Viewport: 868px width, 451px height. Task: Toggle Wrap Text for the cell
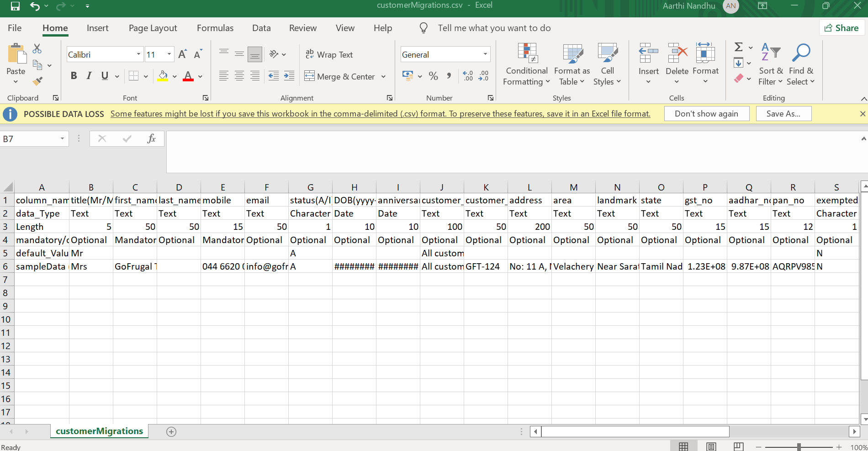(x=329, y=54)
